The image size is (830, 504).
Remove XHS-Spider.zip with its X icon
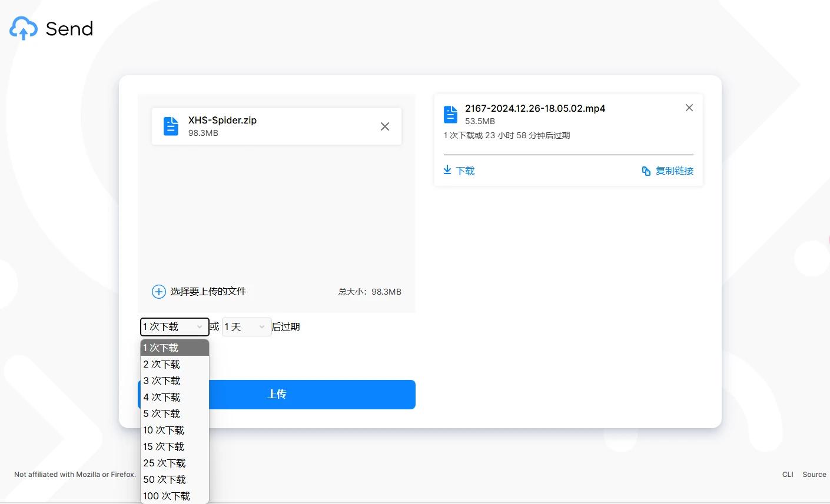click(x=385, y=126)
